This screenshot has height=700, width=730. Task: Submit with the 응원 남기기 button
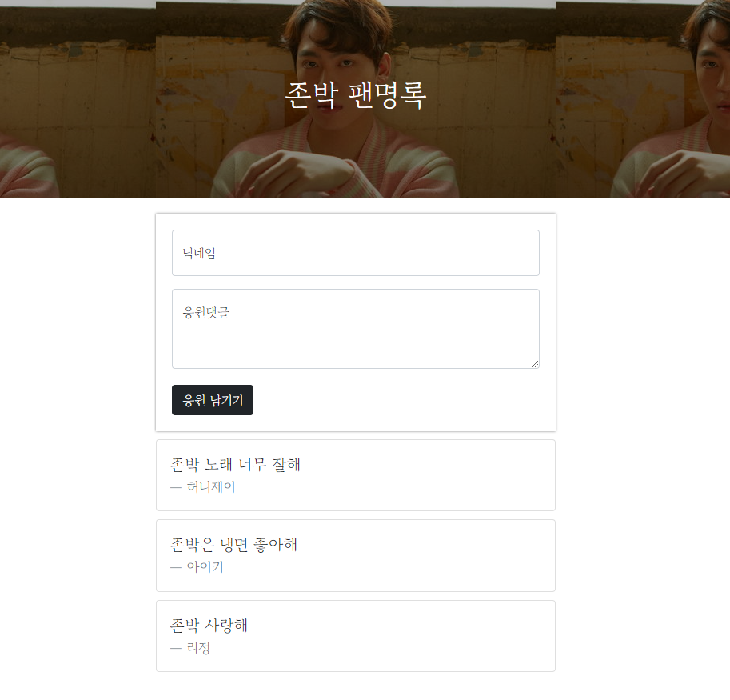coord(213,400)
